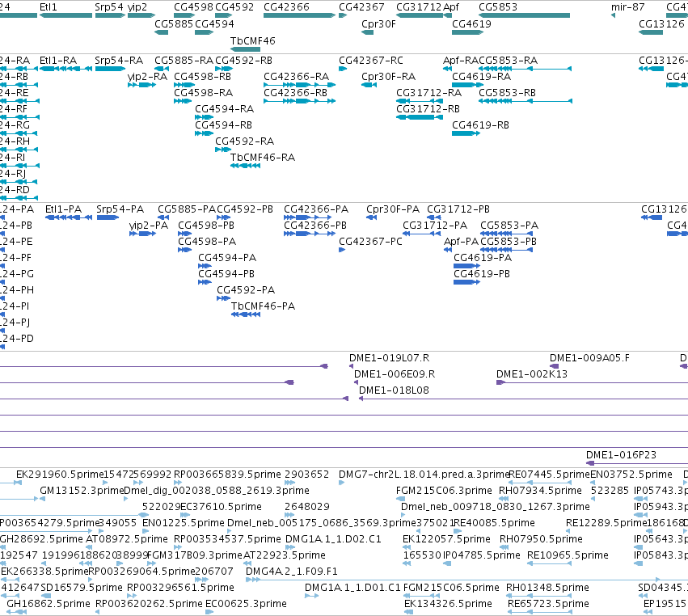Open the TbCMF46-PA protein label

coord(263,306)
